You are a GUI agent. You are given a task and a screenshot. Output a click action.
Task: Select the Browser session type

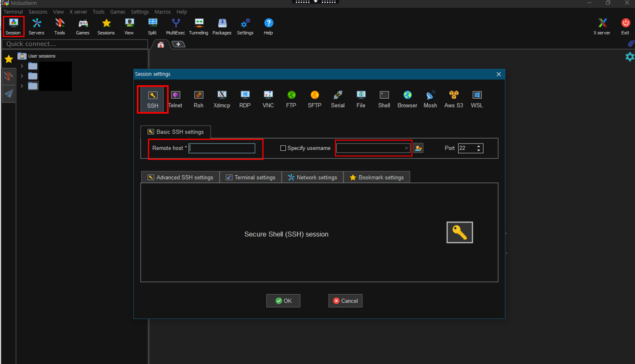407,100
